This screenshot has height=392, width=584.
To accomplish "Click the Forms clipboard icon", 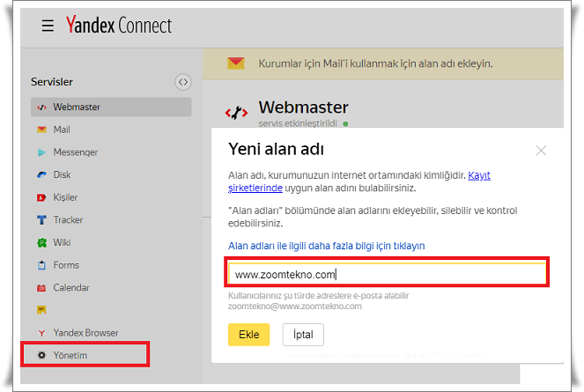I will (41, 265).
